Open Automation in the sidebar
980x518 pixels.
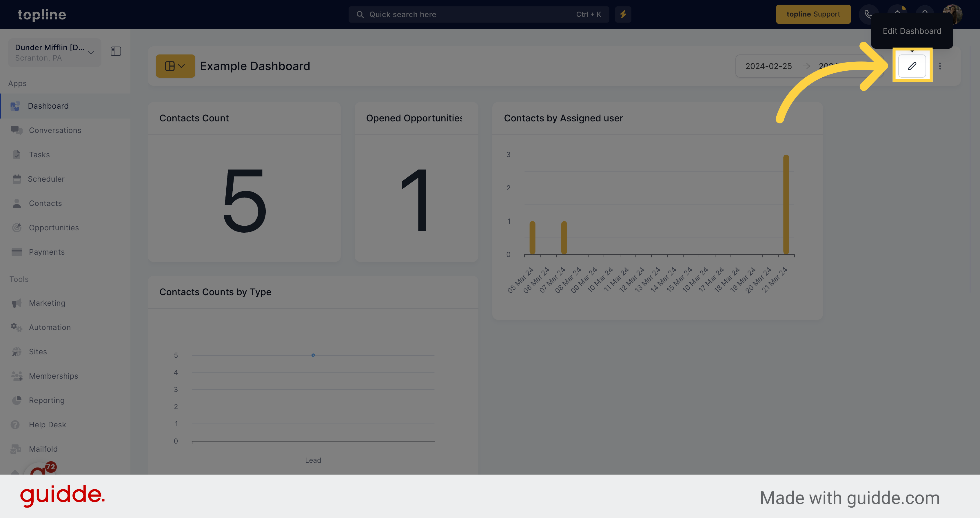coord(65,327)
